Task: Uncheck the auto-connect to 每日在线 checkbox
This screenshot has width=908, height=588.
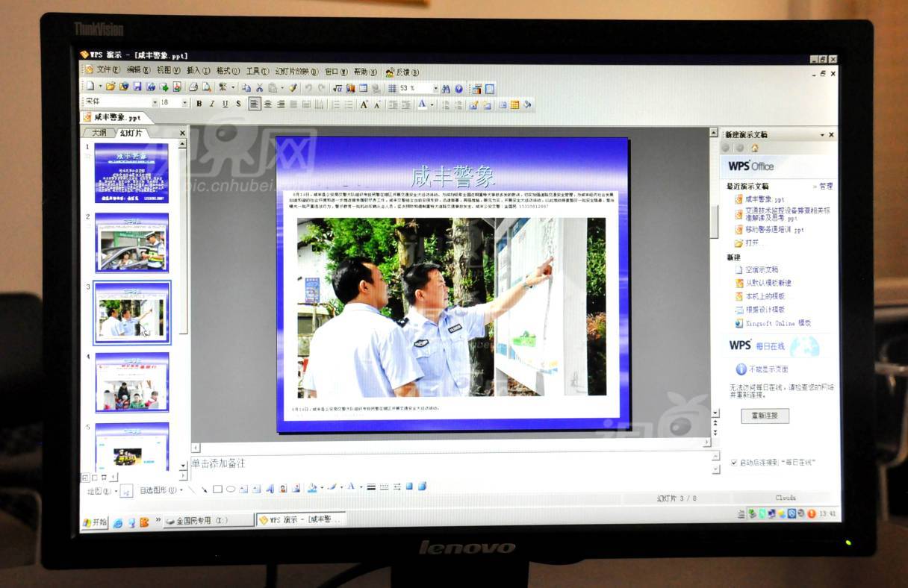Action: pos(733,463)
